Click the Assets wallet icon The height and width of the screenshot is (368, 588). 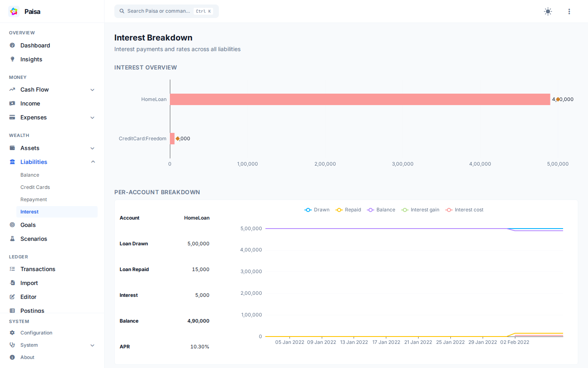coord(12,148)
